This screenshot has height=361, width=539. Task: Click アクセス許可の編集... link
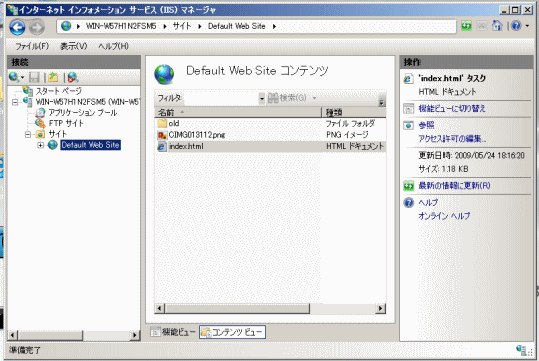coord(452,139)
